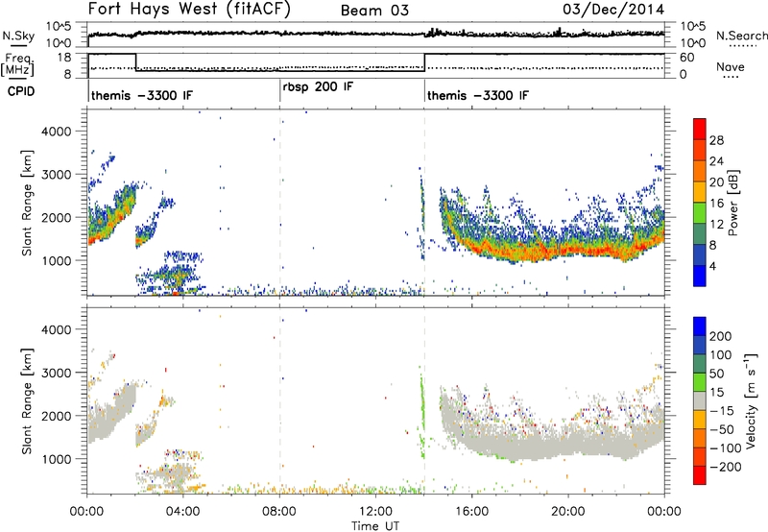Click the '04:00' time axis tick label
The width and height of the screenshot is (768, 532).
[x=183, y=512]
